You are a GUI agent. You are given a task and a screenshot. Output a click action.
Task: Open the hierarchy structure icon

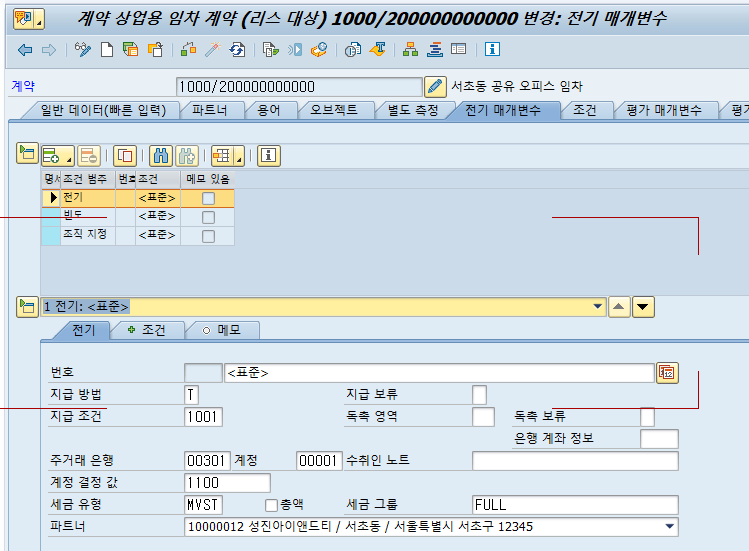[x=410, y=50]
